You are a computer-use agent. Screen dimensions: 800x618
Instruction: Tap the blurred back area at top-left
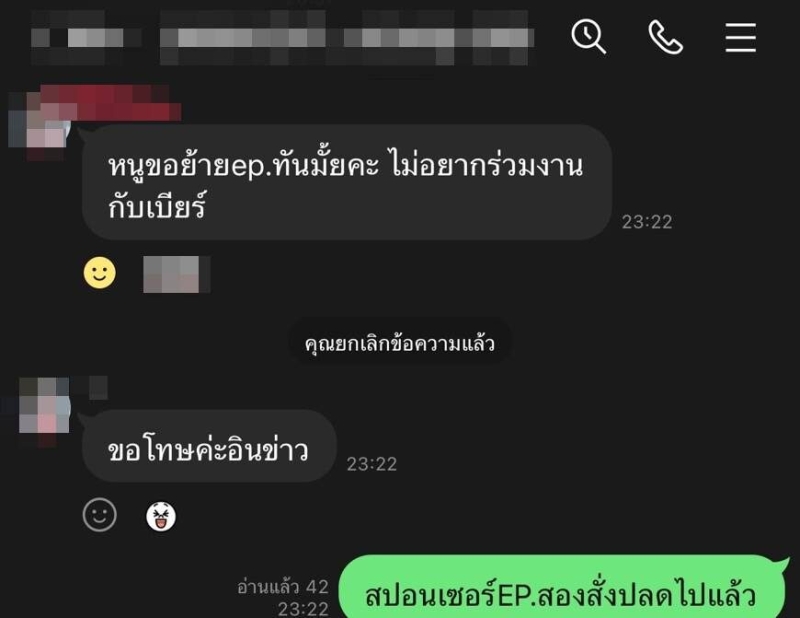pyautogui.click(x=86, y=38)
